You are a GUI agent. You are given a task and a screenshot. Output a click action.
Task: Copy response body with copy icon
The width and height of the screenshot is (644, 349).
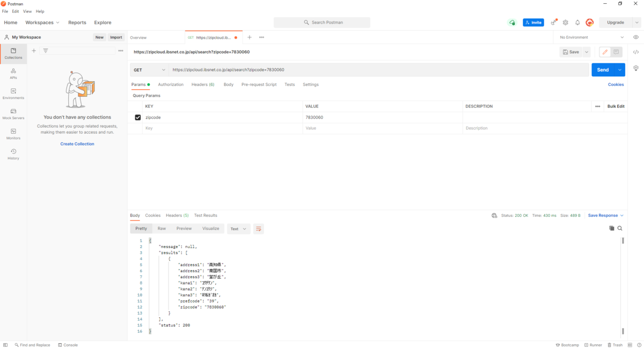point(611,229)
